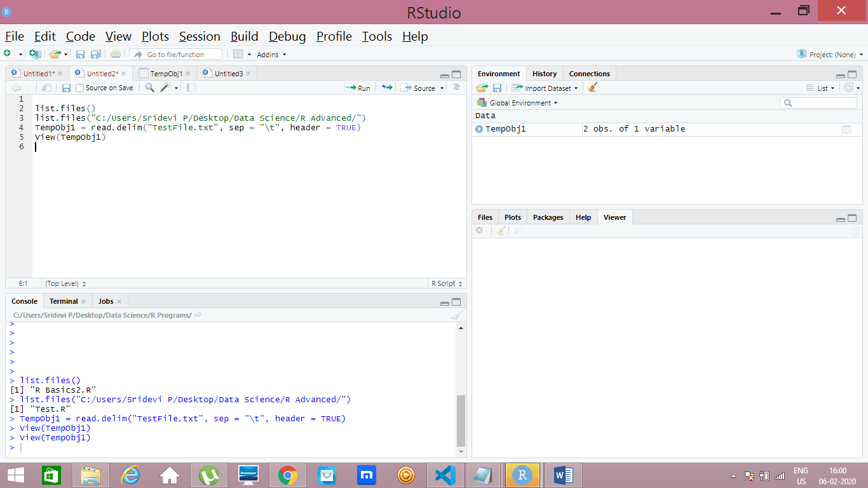Screen dimensions: 868x488
Task: Click the Run button
Action: [x=358, y=88]
